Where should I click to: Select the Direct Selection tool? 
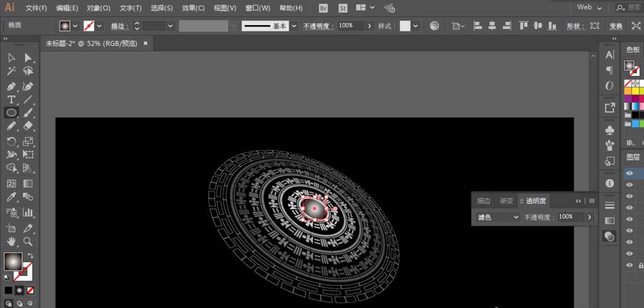(x=28, y=58)
